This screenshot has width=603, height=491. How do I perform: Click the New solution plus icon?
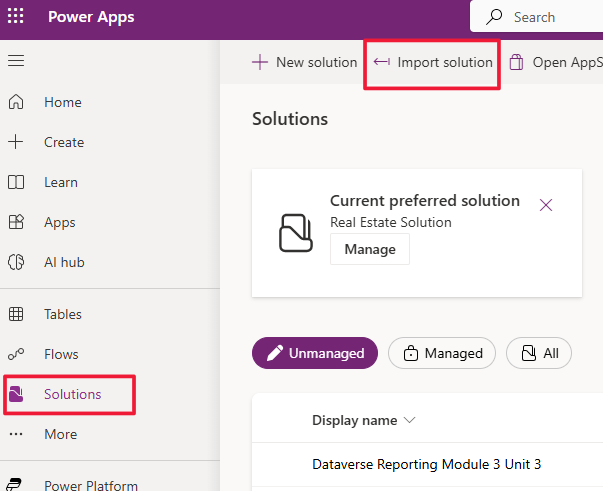(x=260, y=62)
